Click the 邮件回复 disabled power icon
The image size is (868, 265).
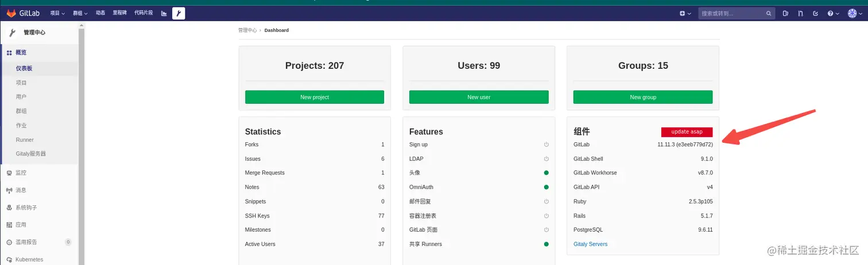tap(546, 201)
